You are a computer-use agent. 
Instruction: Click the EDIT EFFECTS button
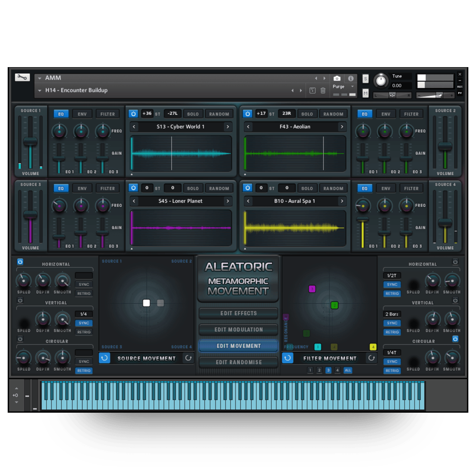coord(238,314)
